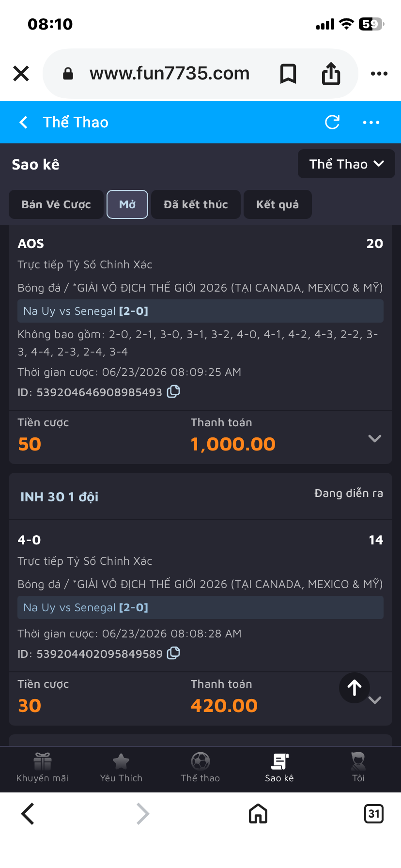Image resolution: width=401 pixels, height=868 pixels.
Task: Copy the bet ID ending in 985493
Action: click(173, 391)
